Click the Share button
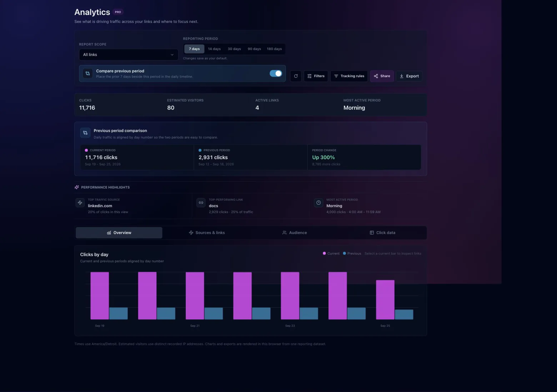Viewport: 557px width, 392px height. (382, 76)
